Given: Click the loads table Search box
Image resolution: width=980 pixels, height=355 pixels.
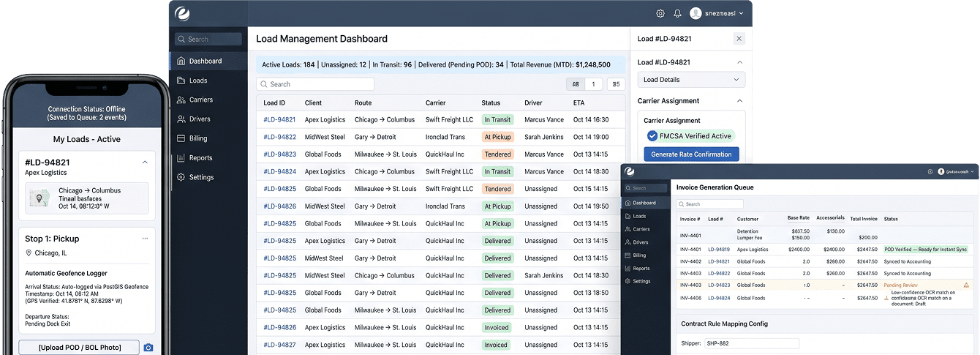Looking at the screenshot, I should click(x=315, y=84).
